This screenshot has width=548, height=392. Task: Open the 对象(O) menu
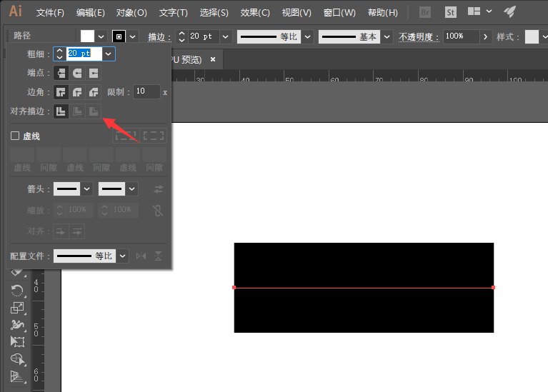pyautogui.click(x=131, y=13)
